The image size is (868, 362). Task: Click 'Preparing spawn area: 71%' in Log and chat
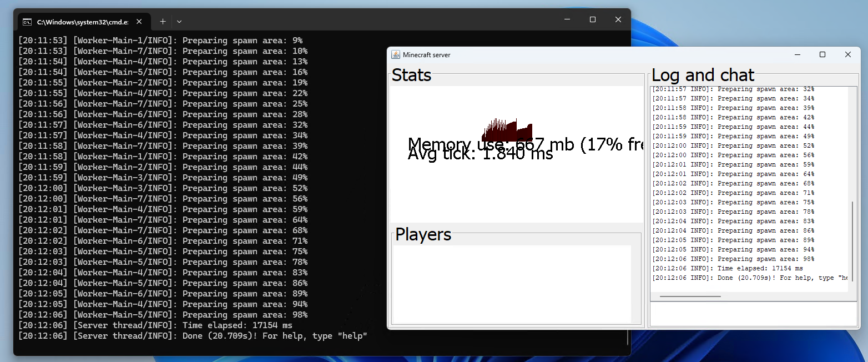coord(766,193)
